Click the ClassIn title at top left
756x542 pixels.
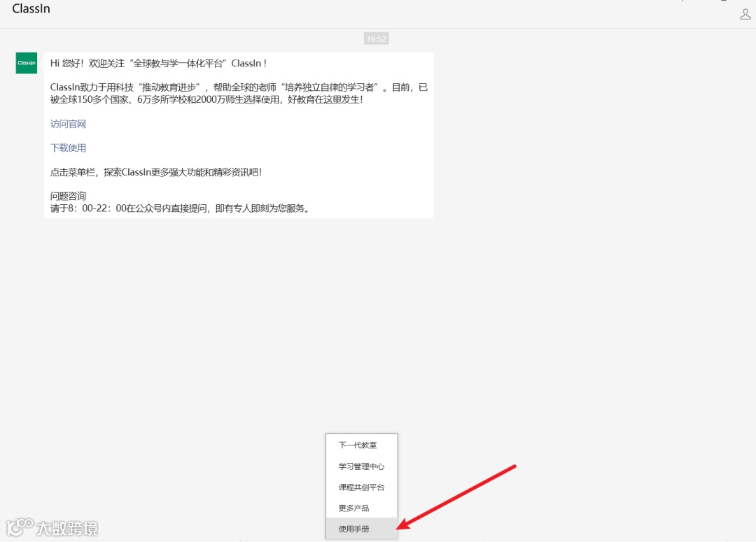tap(31, 9)
